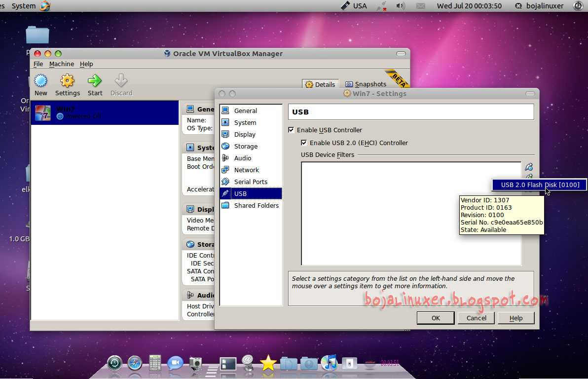
Task: Open the Display settings category
Action: coord(251,134)
